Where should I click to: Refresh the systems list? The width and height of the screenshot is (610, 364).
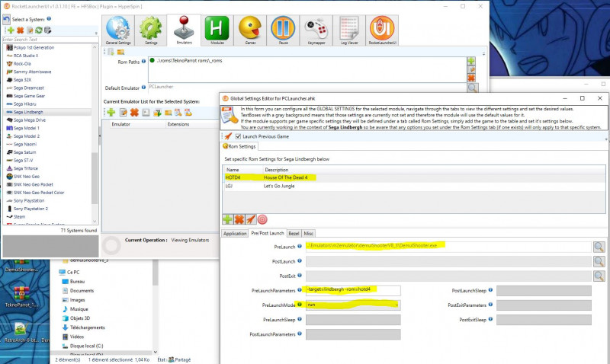(39, 30)
